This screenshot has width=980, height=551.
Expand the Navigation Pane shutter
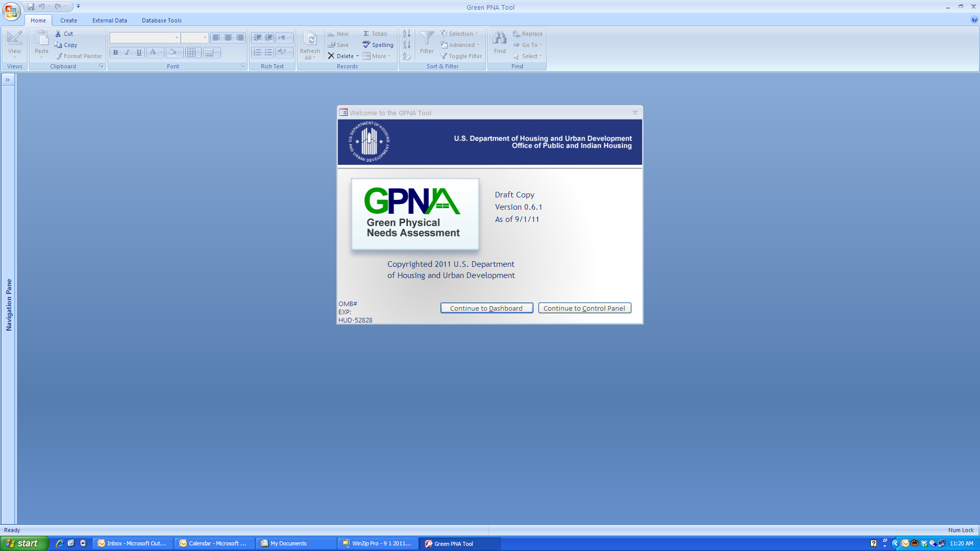[8, 80]
